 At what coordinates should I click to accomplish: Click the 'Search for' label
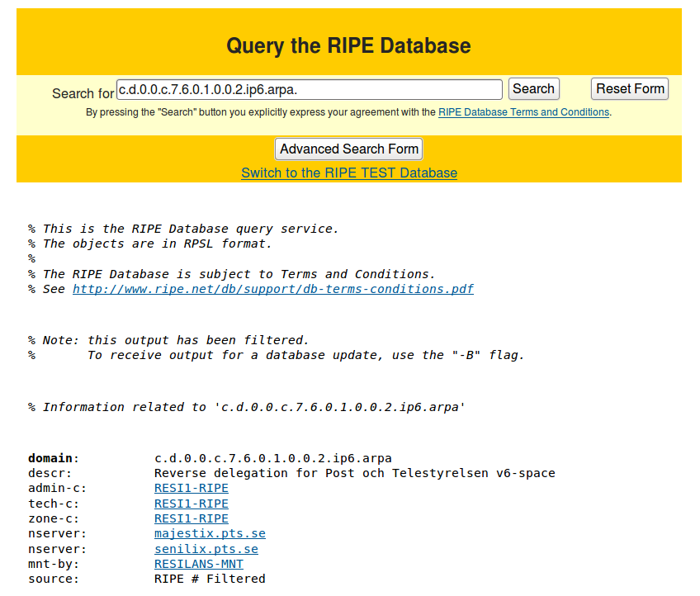pyautogui.click(x=83, y=94)
